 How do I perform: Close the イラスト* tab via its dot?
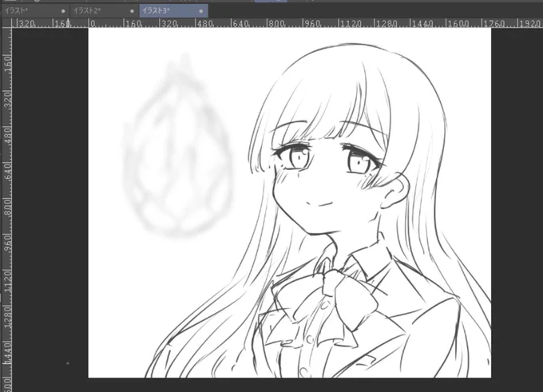coord(63,11)
